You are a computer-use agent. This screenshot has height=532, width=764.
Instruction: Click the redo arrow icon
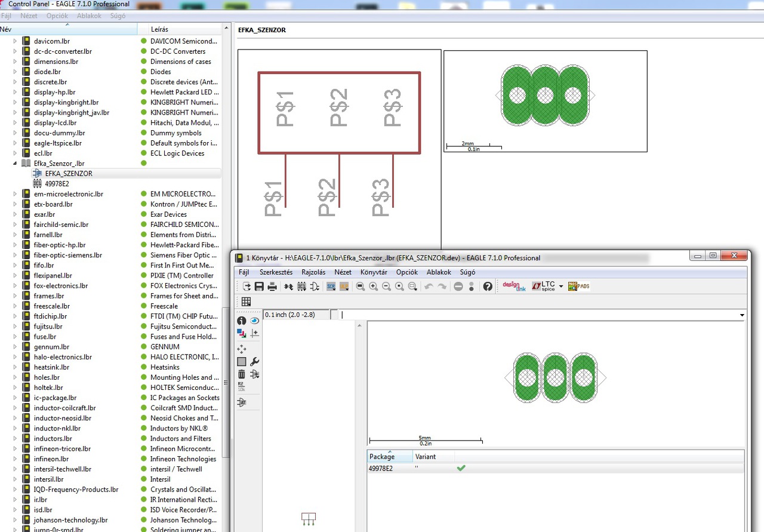pos(442,287)
